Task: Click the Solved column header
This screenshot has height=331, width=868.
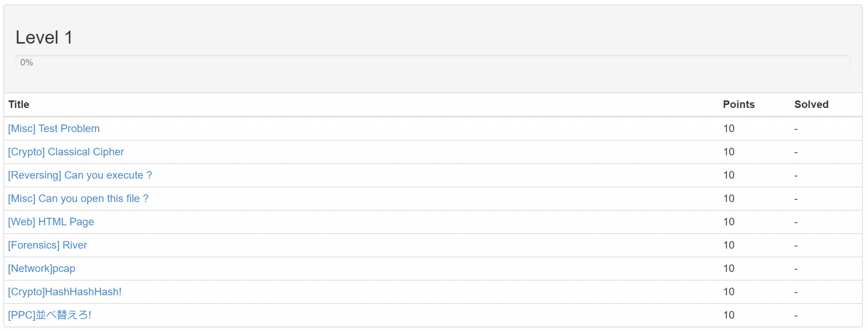Action: 811,105
